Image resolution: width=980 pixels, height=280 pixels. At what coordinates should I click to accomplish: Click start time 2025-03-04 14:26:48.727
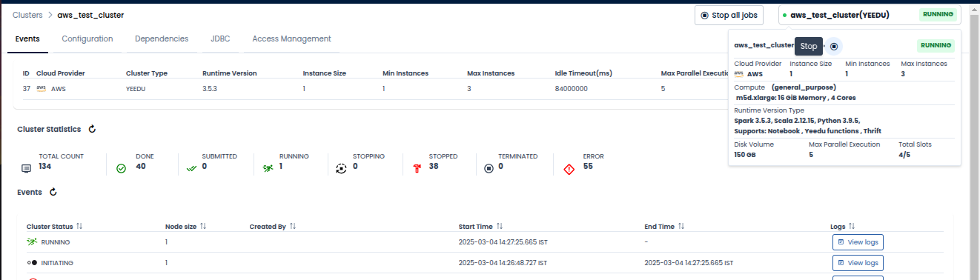[x=503, y=263]
